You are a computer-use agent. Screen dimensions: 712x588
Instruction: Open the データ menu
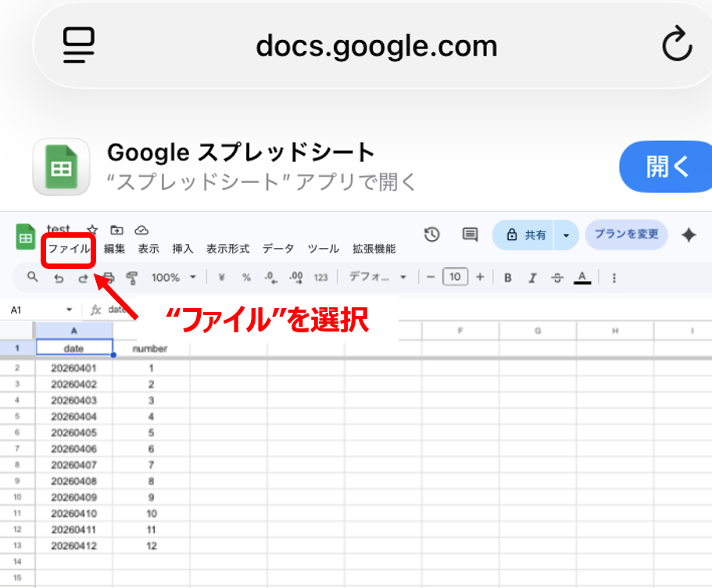278,249
